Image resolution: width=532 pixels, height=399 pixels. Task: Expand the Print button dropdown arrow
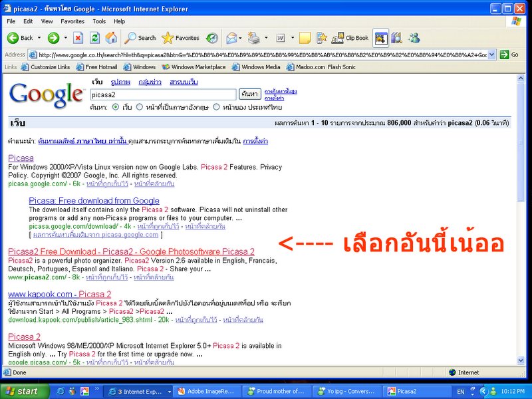pos(266,38)
